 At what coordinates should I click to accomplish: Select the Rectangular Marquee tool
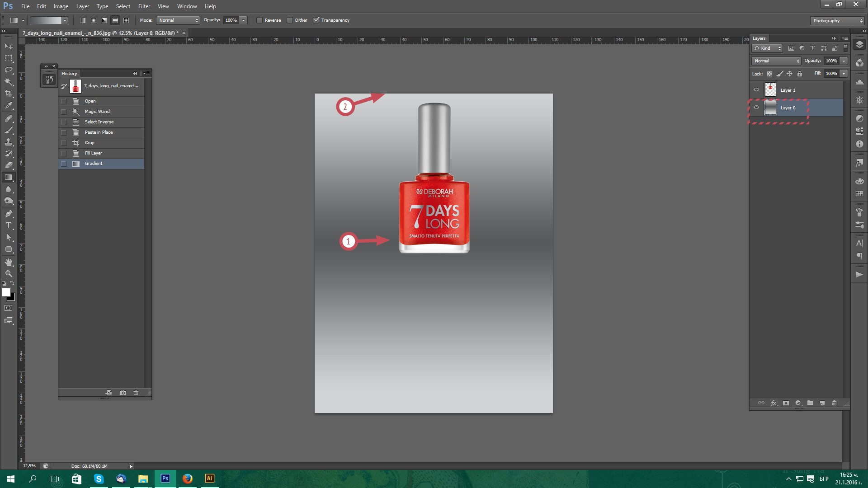pos(9,58)
